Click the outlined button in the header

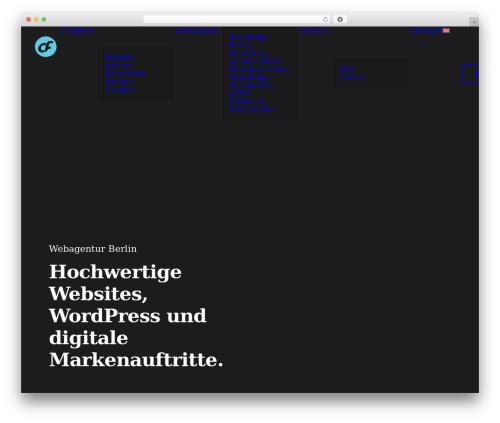coord(470,74)
